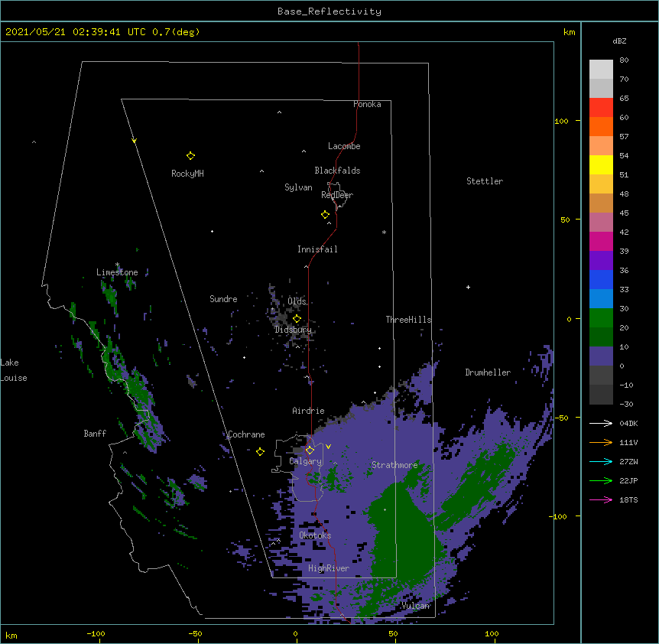This screenshot has height=644, width=659.
Task: Click the dBZ legend heading
Action: (x=619, y=41)
